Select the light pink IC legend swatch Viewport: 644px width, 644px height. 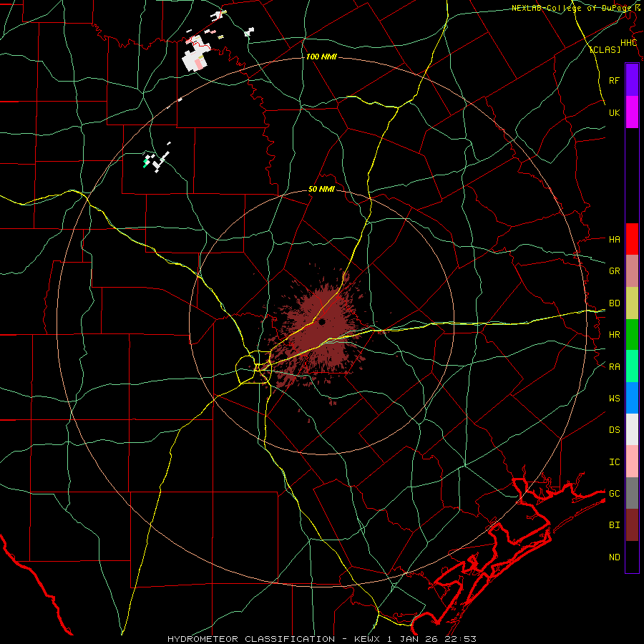(632, 462)
